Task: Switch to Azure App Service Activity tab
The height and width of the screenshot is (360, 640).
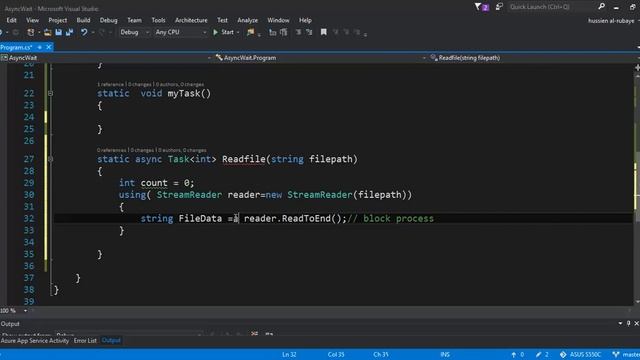Action: pyautogui.click(x=35, y=340)
